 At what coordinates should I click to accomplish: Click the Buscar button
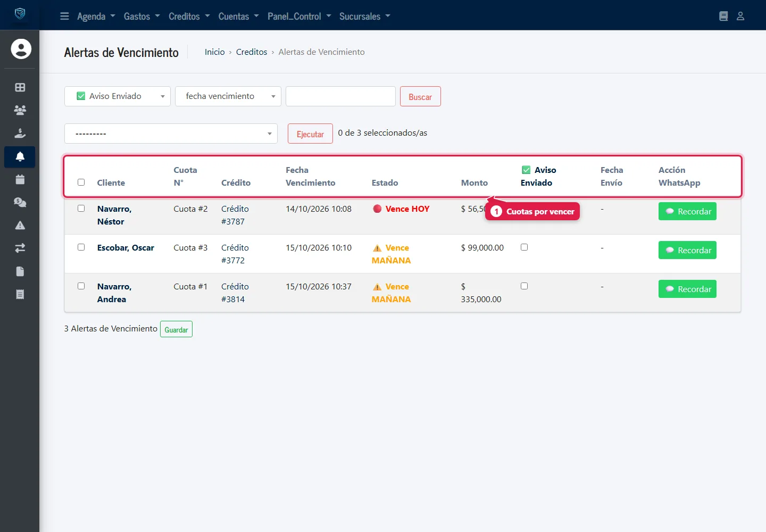pos(420,96)
